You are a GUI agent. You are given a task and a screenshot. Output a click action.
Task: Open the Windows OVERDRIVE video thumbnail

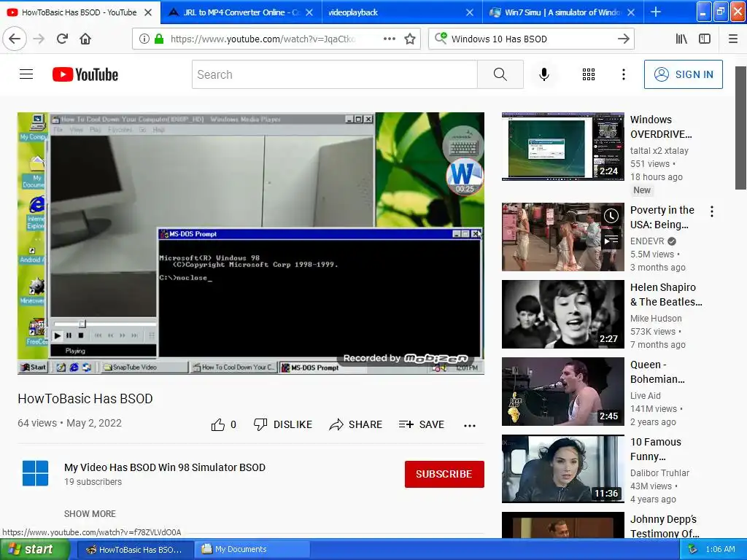click(x=562, y=147)
